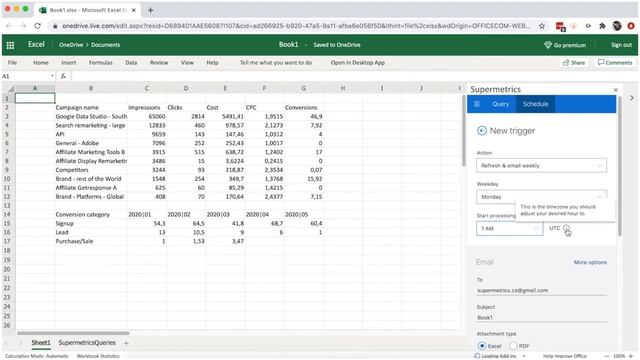The image size is (640, 360).
Task: Click Tell me what you want to do
Action: pyautogui.click(x=276, y=63)
